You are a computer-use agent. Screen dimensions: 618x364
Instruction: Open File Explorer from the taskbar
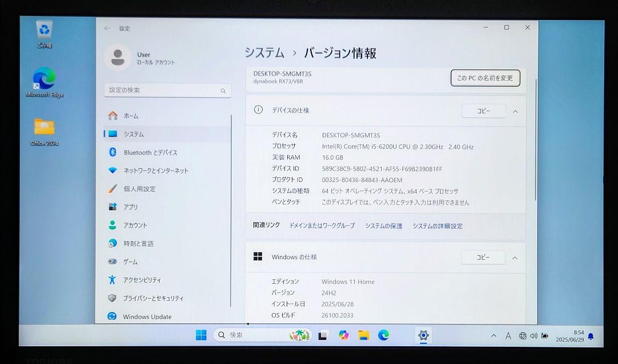[363, 335]
